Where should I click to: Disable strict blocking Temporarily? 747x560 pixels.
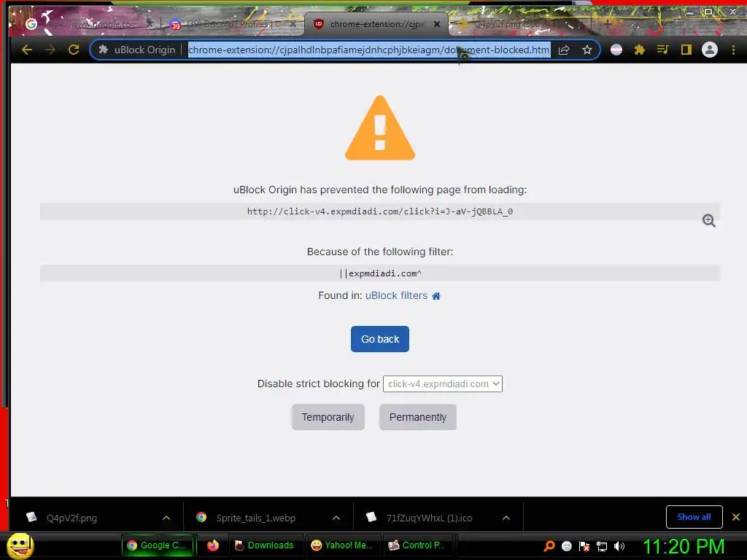tap(328, 417)
